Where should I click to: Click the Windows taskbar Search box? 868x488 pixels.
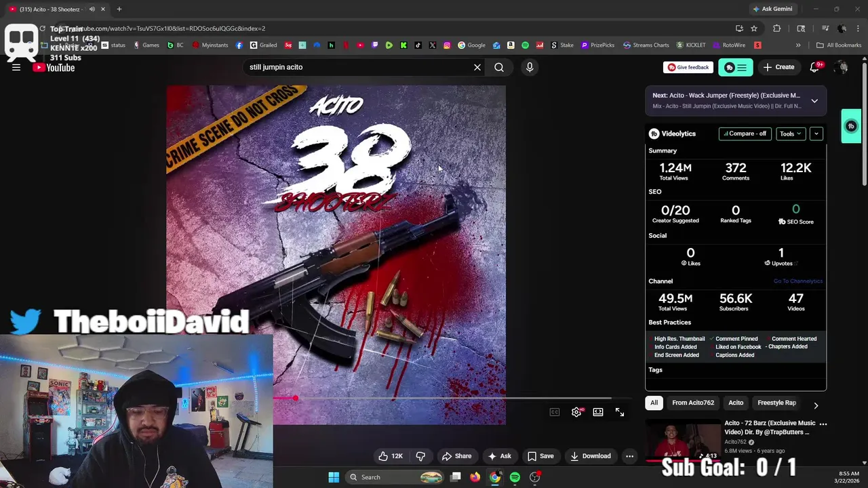coord(395,477)
